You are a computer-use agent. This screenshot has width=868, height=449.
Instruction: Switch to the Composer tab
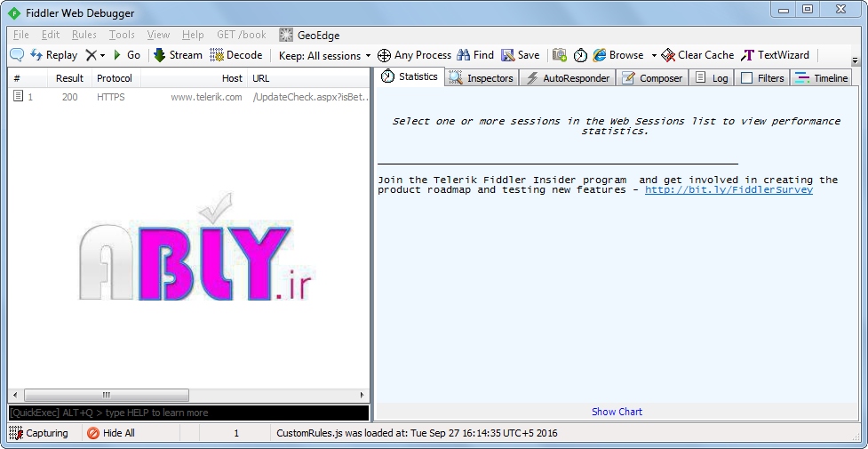pyautogui.click(x=653, y=78)
